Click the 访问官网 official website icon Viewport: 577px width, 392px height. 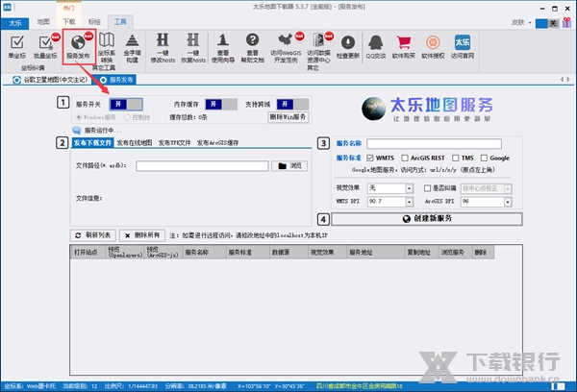463,46
